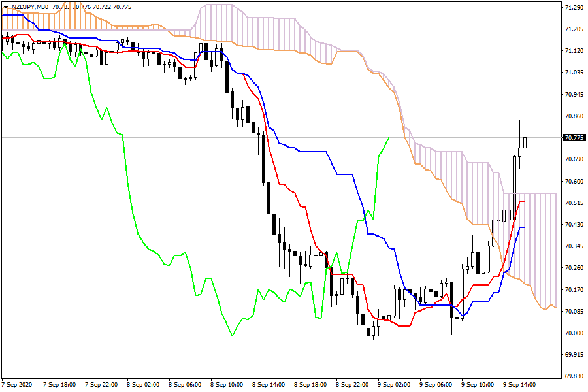Click the 70.600 level on price axis

pos(573,181)
